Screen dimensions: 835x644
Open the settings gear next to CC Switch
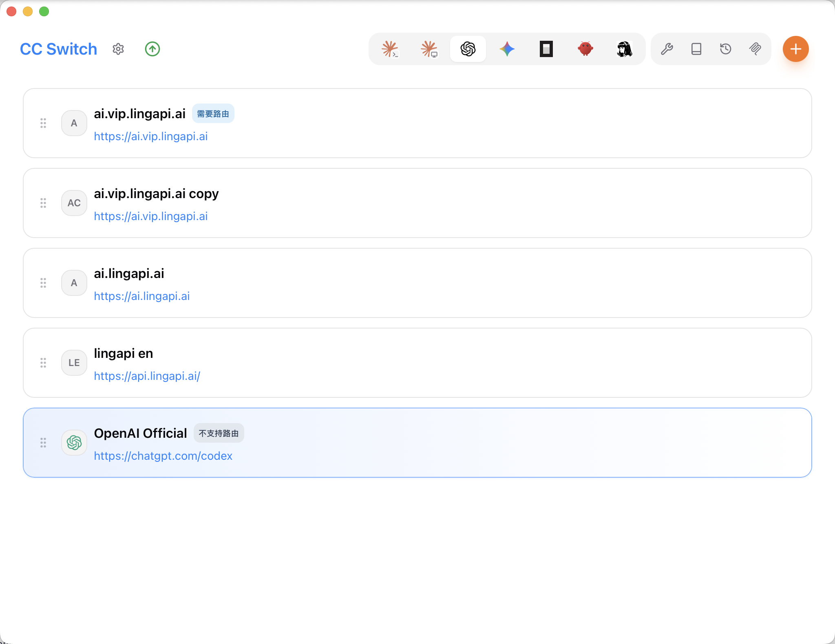point(118,49)
